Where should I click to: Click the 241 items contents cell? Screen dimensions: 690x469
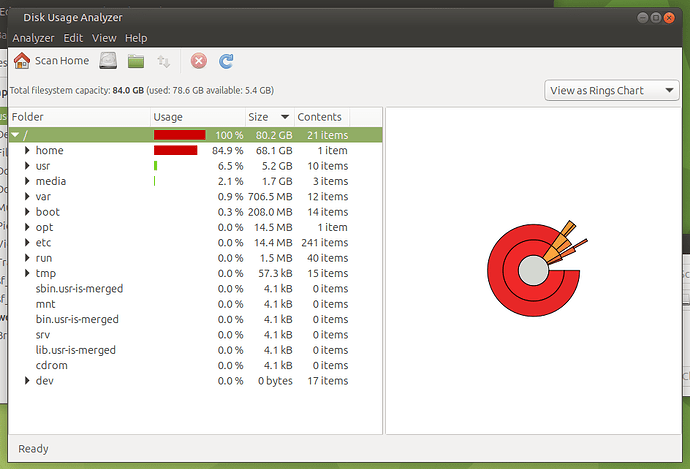point(324,242)
